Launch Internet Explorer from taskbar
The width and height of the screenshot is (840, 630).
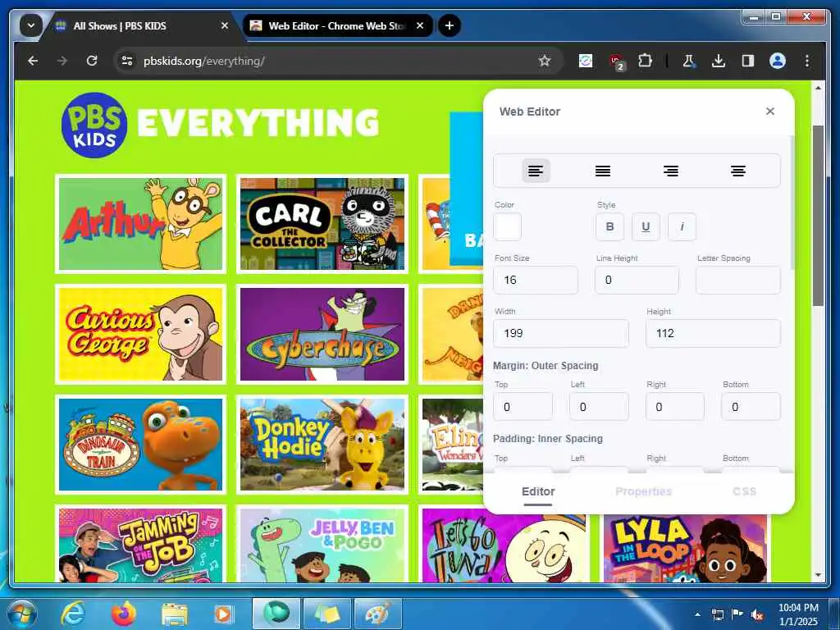[73, 614]
